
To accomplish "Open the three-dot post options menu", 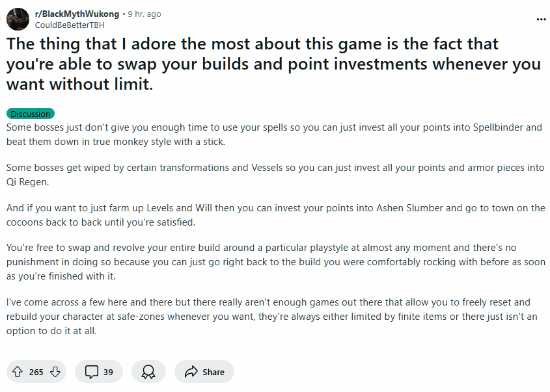I will [541, 19].
